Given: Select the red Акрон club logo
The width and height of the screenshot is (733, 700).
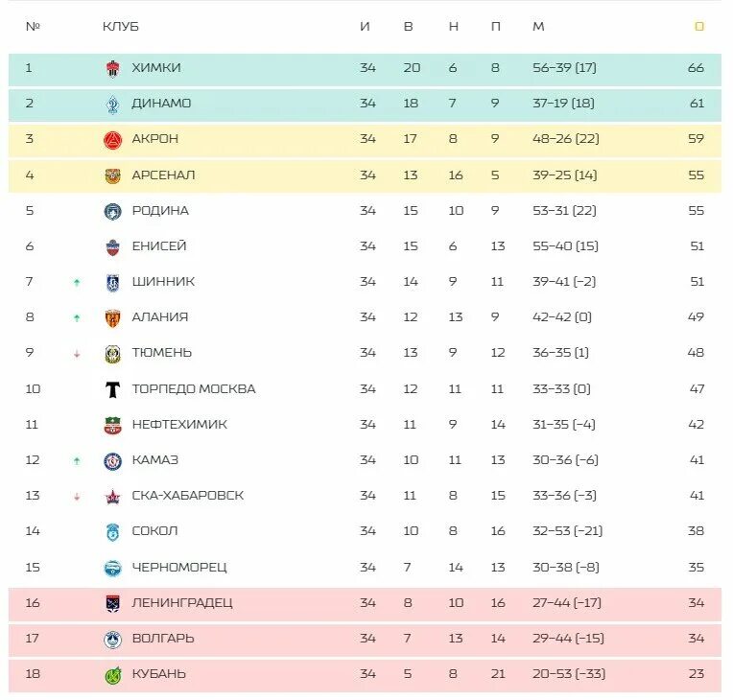Looking at the screenshot, I should [x=112, y=139].
